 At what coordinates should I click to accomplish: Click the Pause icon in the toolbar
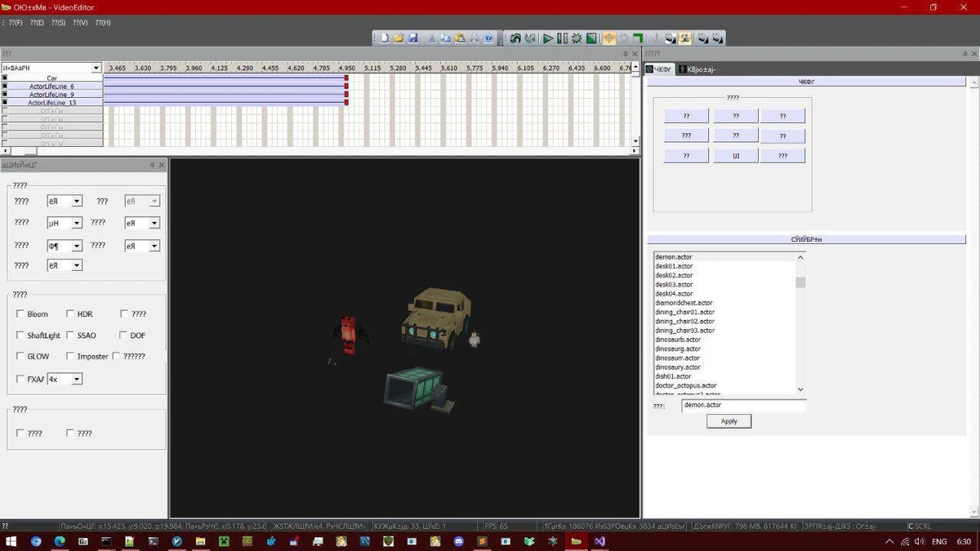pyautogui.click(x=561, y=38)
